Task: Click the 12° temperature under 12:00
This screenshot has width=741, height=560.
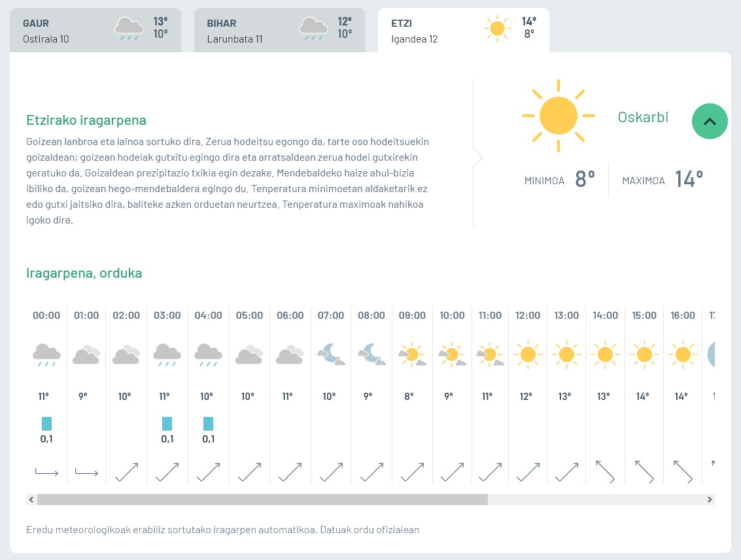Action: [x=526, y=397]
